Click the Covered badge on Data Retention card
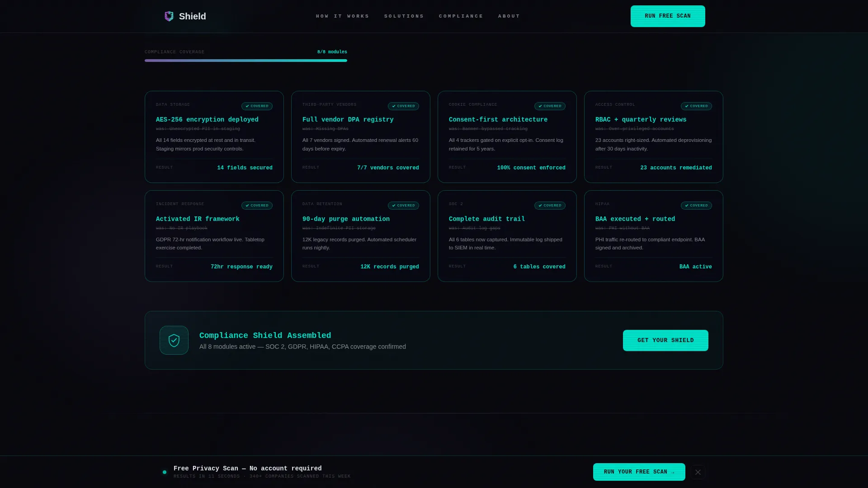 403,206
